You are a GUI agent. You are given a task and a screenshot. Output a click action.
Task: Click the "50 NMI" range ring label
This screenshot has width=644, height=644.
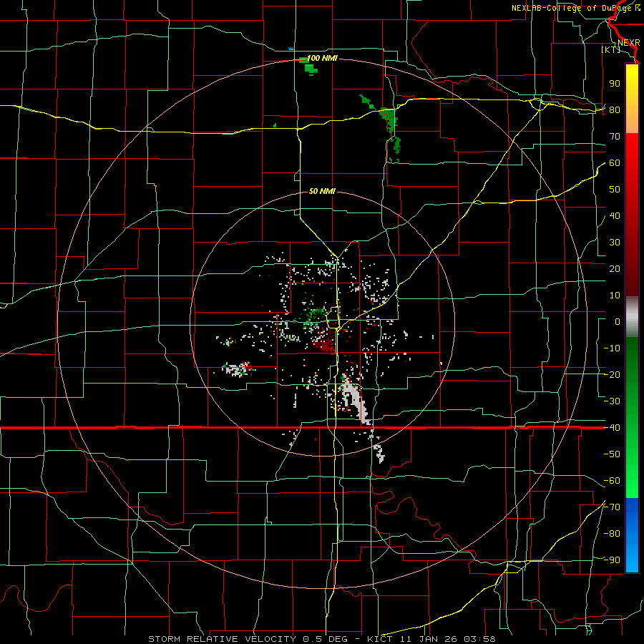pyautogui.click(x=322, y=191)
